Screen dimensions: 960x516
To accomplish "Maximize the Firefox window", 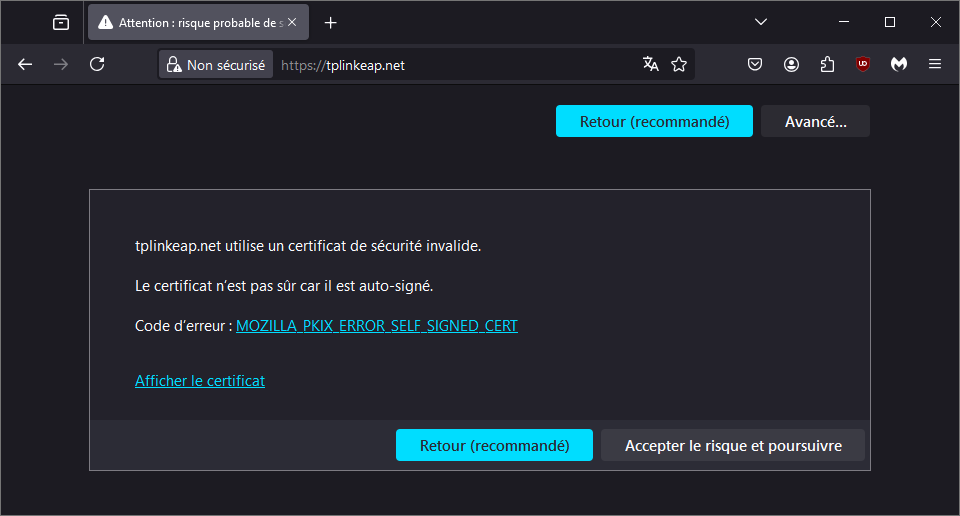I will [890, 22].
